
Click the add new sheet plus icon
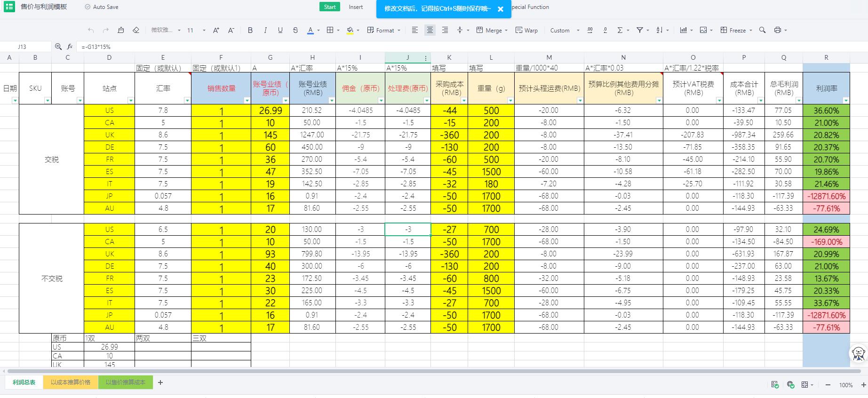click(160, 382)
